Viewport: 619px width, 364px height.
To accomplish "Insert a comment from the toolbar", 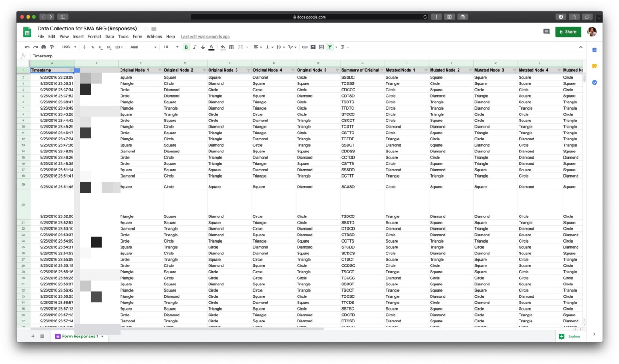I will pyautogui.click(x=313, y=47).
